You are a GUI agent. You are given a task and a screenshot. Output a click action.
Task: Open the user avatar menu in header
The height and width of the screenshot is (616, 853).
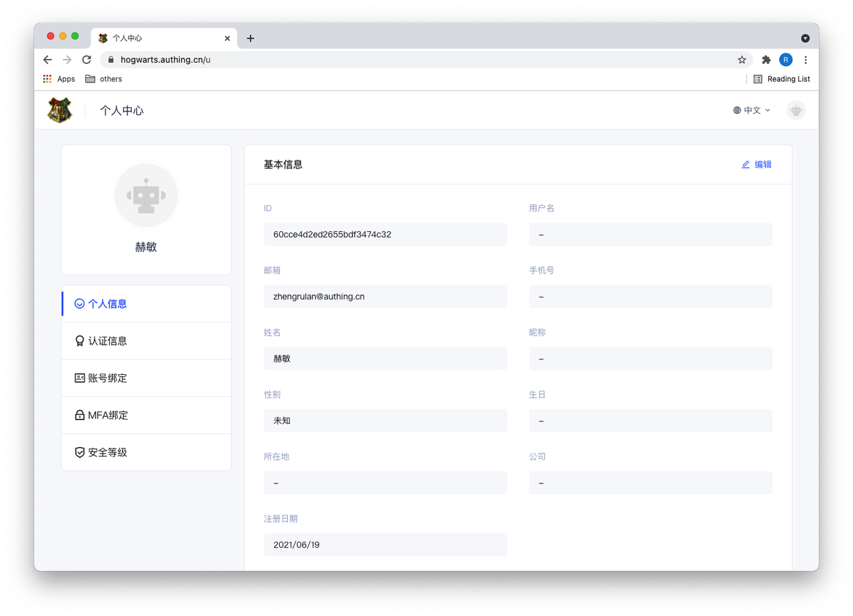tap(796, 110)
